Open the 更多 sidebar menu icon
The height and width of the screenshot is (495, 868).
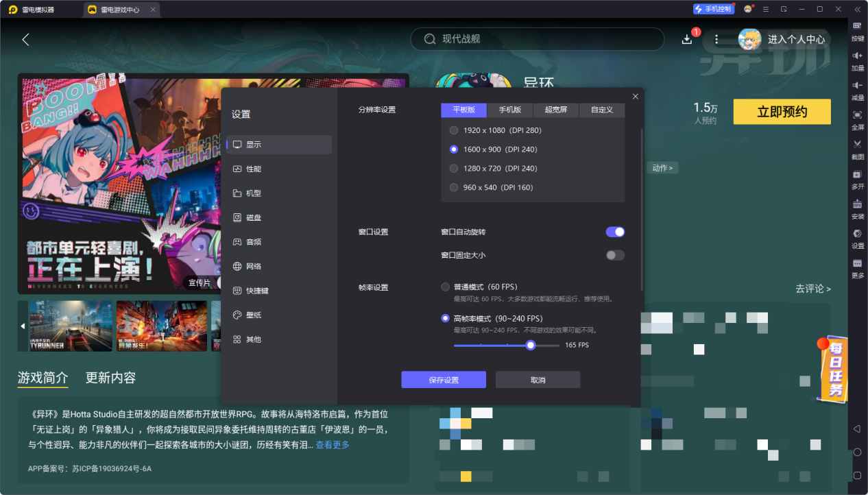(x=857, y=269)
